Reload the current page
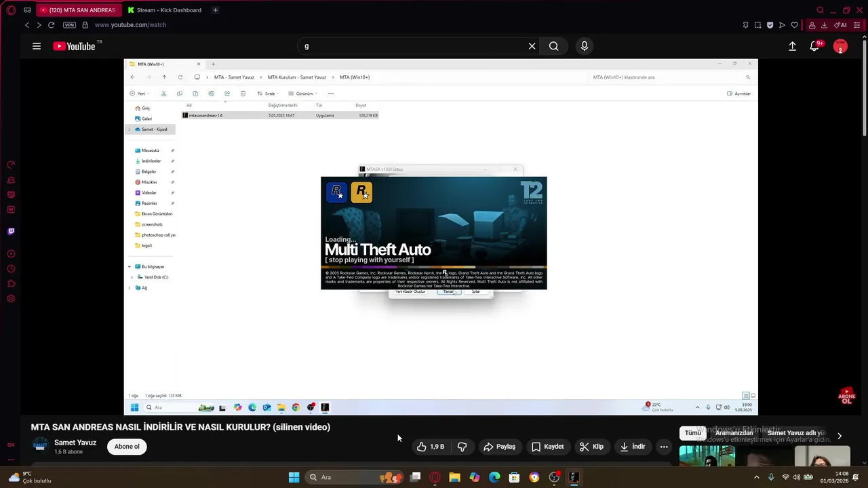The image size is (868, 488). (51, 25)
